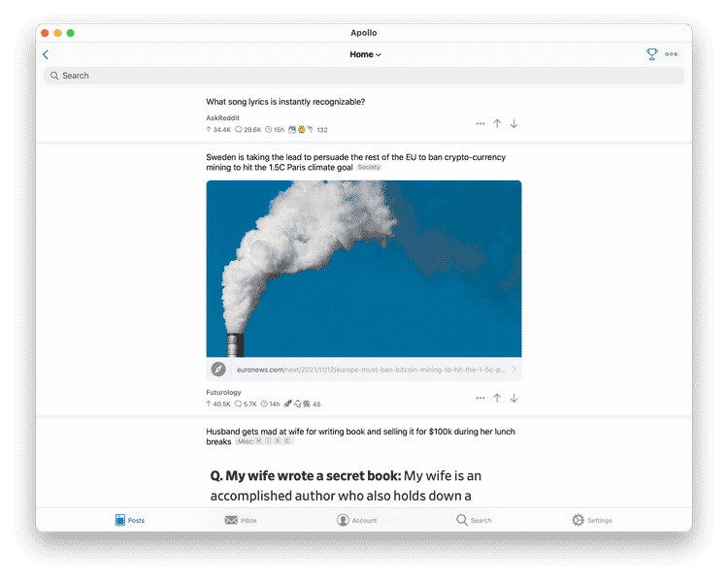Switch to the Posts tab
728x579 pixels.
coord(130,520)
